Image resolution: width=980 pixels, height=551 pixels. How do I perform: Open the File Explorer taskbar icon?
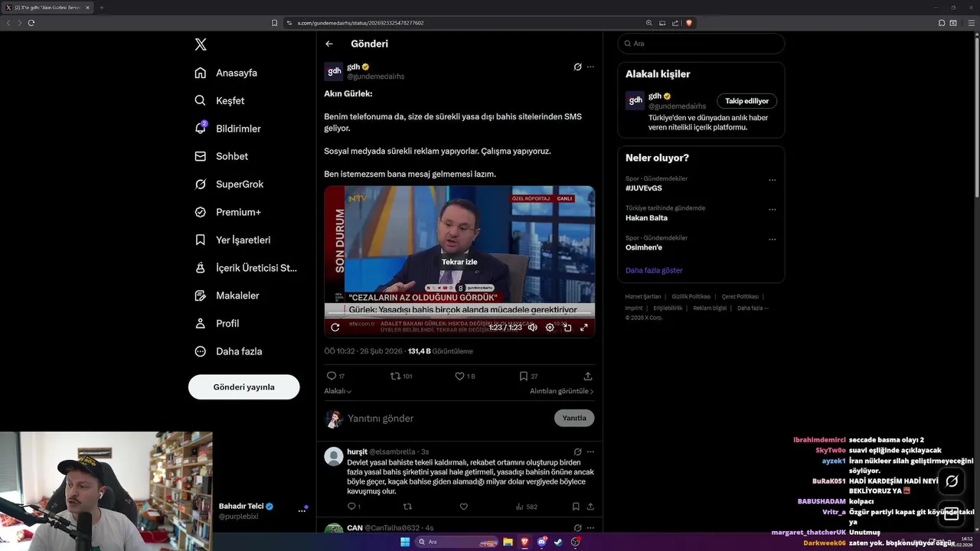pos(508,542)
